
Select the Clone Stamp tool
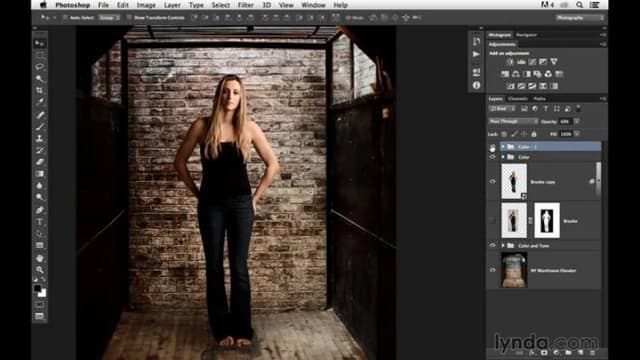pyautogui.click(x=40, y=139)
